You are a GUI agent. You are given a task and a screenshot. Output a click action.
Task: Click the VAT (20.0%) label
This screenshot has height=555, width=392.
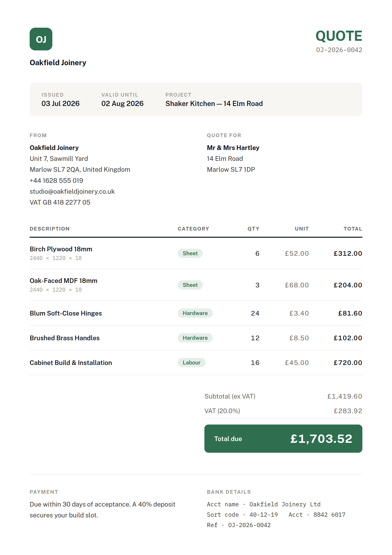pyautogui.click(x=222, y=411)
